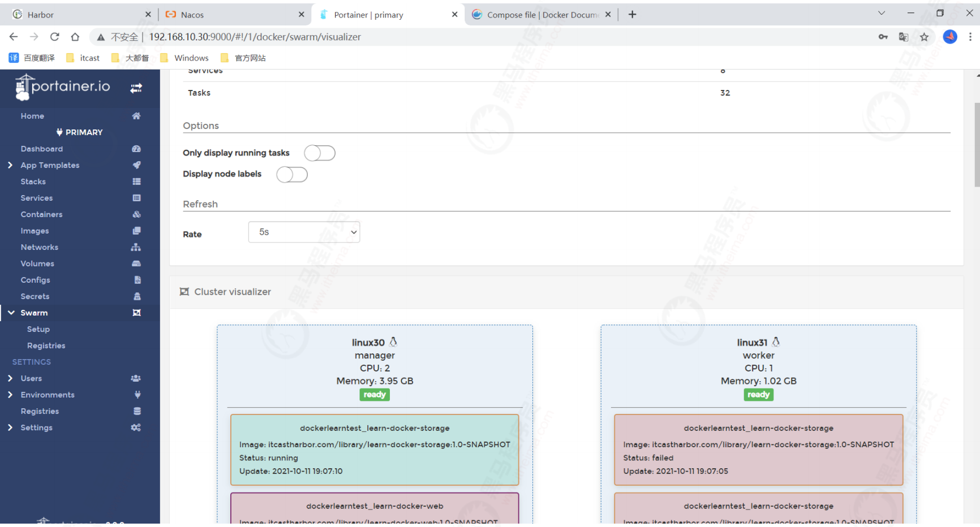Viewport: 980px width, 527px height.
Task: Open the refresh Rate dropdown
Action: click(304, 232)
